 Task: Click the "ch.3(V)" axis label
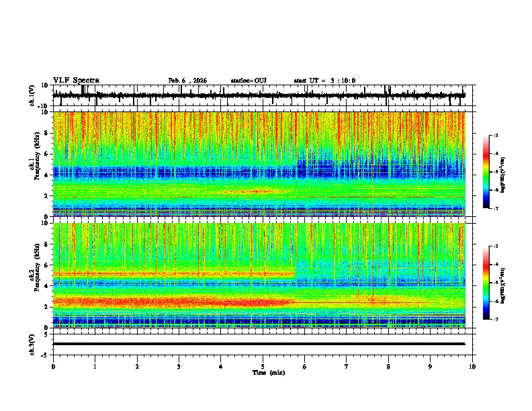[32, 345]
